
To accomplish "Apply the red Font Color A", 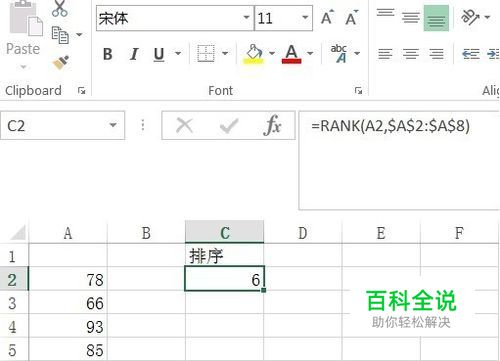I will coord(291,54).
